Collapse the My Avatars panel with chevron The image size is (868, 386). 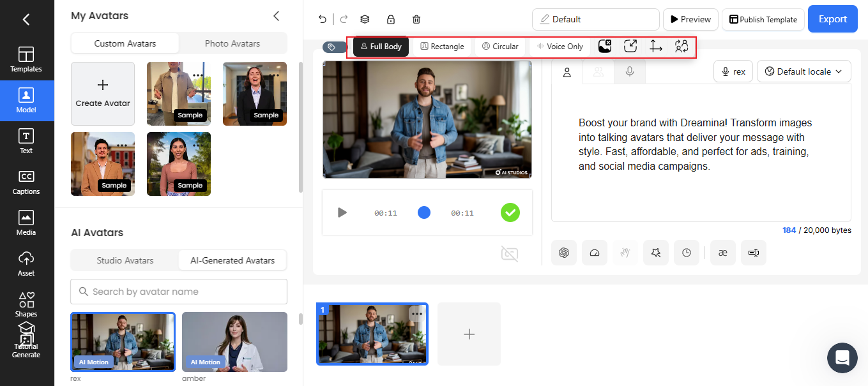click(277, 16)
